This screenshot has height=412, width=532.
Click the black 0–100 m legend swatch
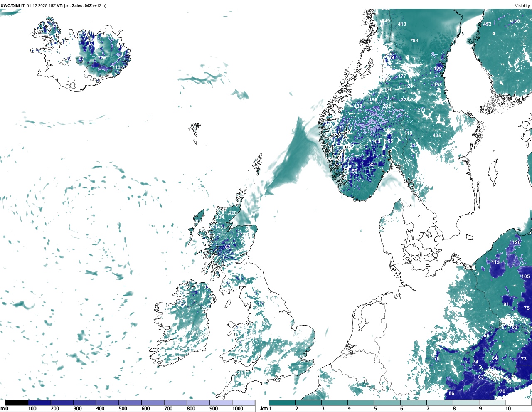pos(17,402)
